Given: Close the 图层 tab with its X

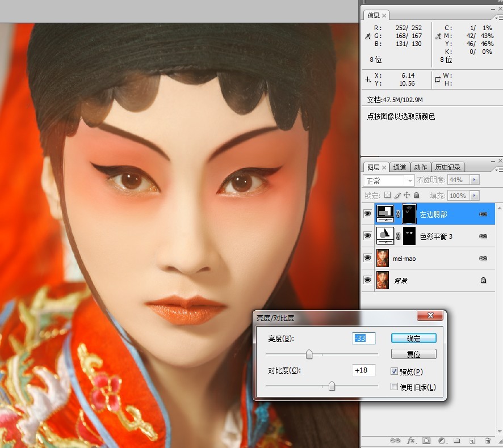Looking at the screenshot, I should [384, 167].
